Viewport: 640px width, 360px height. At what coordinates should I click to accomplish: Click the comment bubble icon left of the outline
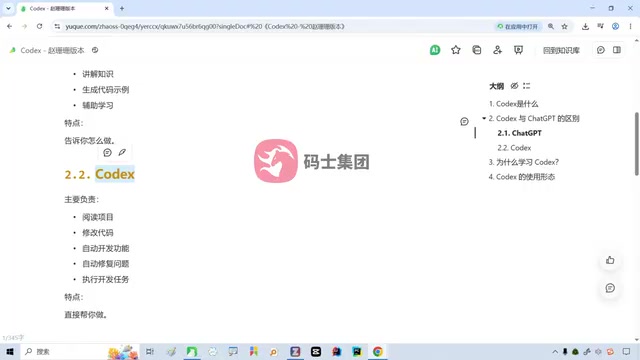(x=464, y=122)
